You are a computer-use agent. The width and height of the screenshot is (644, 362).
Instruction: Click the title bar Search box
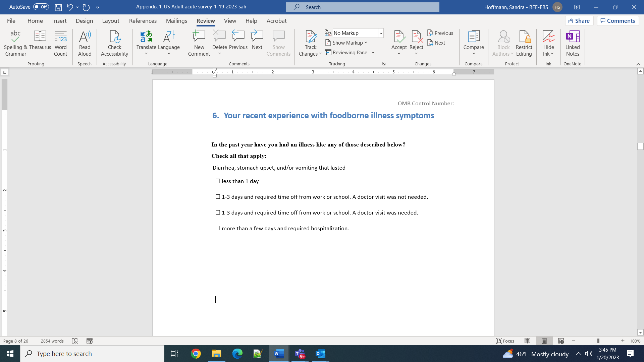pyautogui.click(x=362, y=7)
